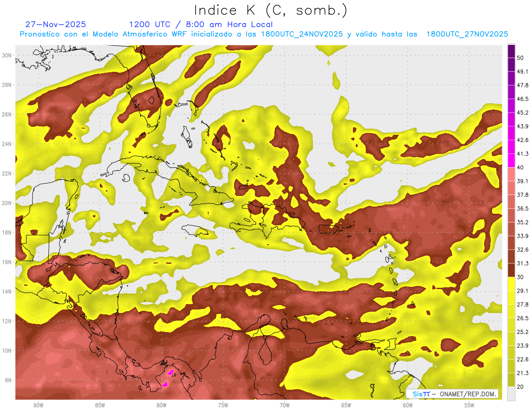Click the yellow colorbar segment between 29.1 and 30

[x=511, y=284]
